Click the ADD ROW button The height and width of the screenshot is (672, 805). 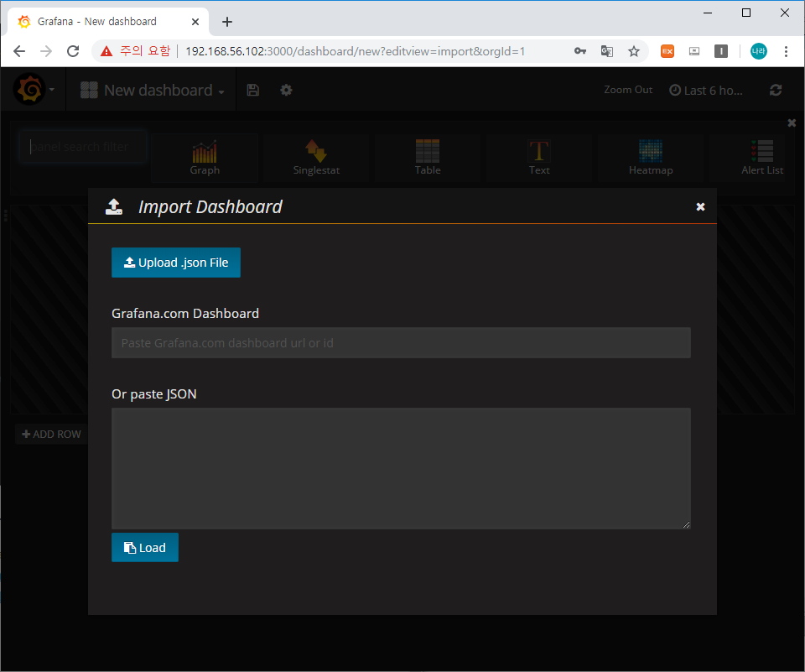tap(51, 434)
